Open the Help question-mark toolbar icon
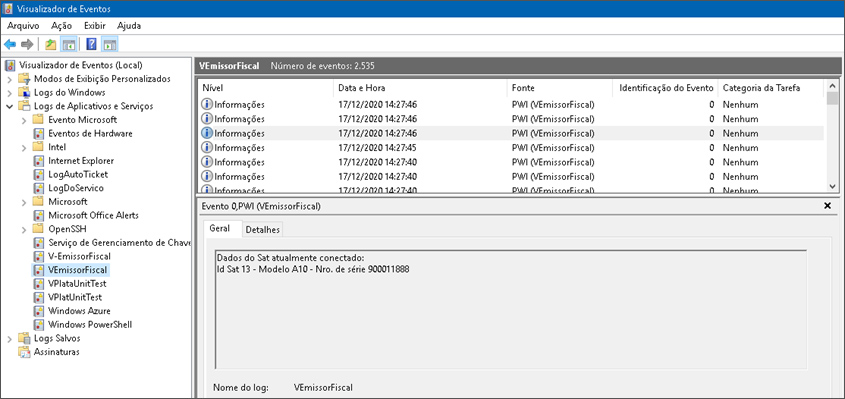 [92, 44]
